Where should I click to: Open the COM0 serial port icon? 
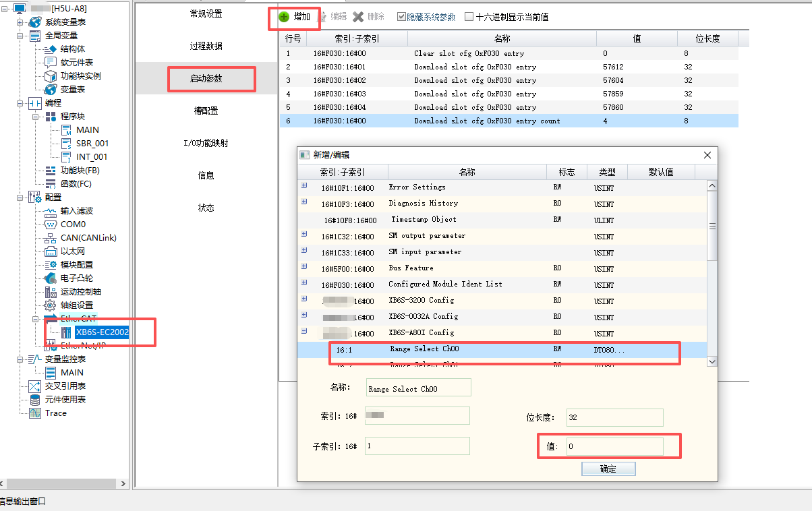51,224
